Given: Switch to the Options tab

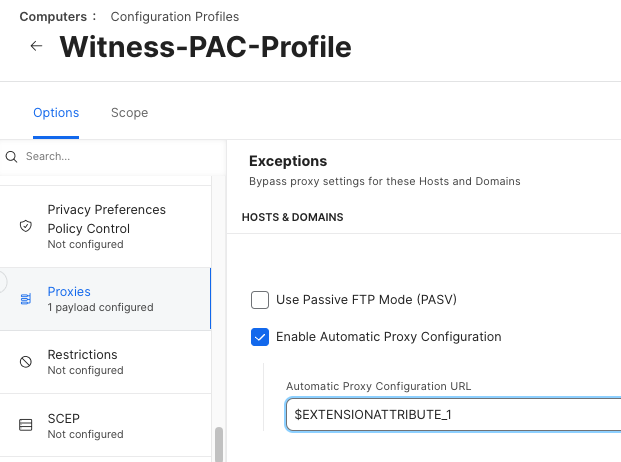Looking at the screenshot, I should [56, 113].
